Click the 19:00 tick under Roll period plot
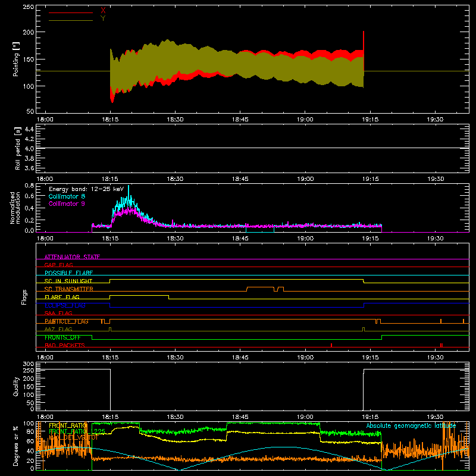The image size is (476, 476). pyautogui.click(x=305, y=179)
